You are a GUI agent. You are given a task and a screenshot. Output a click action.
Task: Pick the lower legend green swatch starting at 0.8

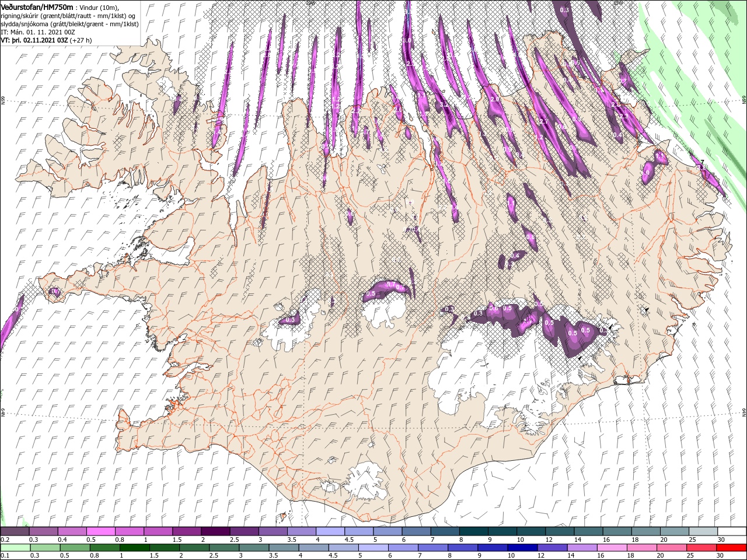[x=105, y=548]
